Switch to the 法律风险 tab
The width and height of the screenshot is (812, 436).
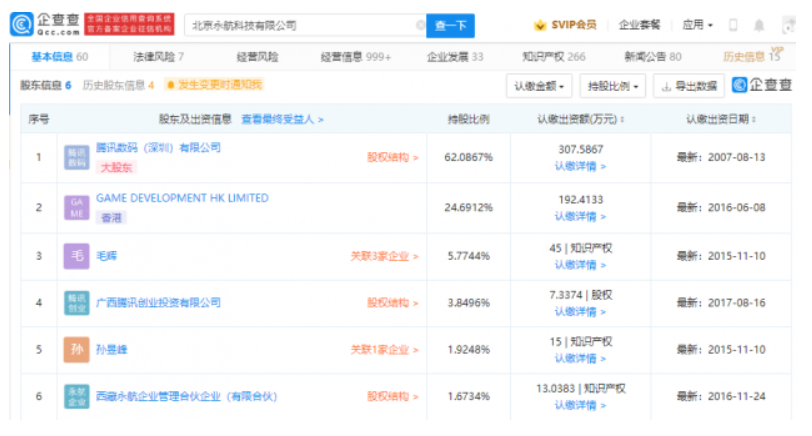(x=158, y=57)
